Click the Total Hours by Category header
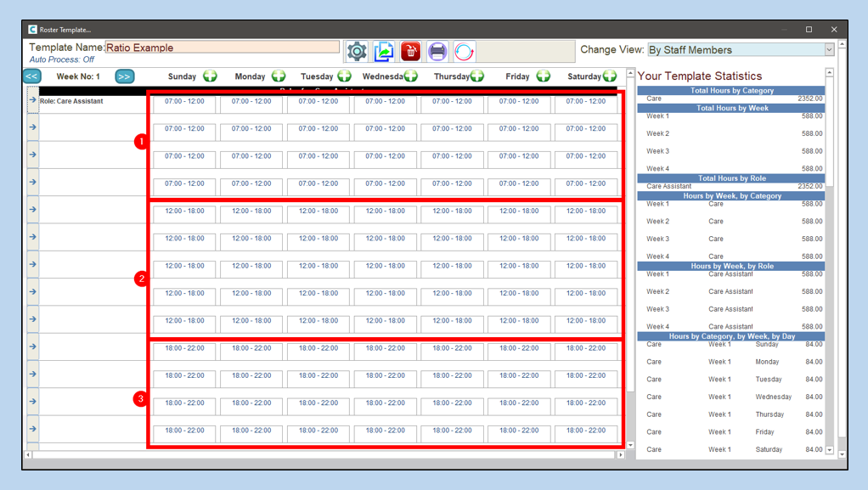Screen dimensions: 868x490 [731, 90]
